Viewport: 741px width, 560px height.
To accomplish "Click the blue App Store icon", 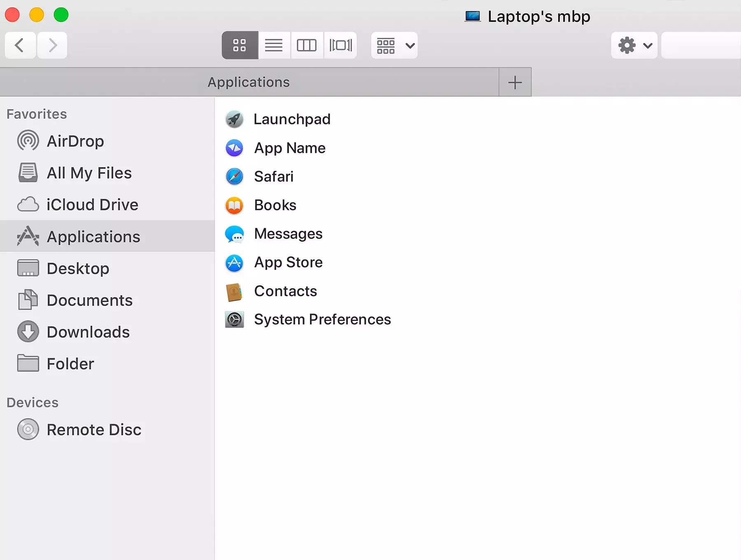I will 234,263.
